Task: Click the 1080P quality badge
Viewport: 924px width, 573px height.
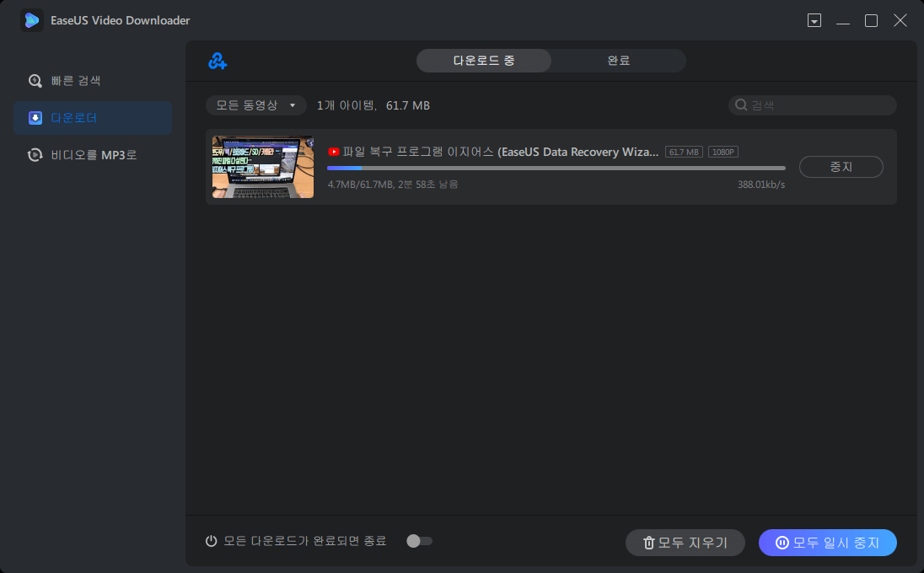Action: pos(723,152)
